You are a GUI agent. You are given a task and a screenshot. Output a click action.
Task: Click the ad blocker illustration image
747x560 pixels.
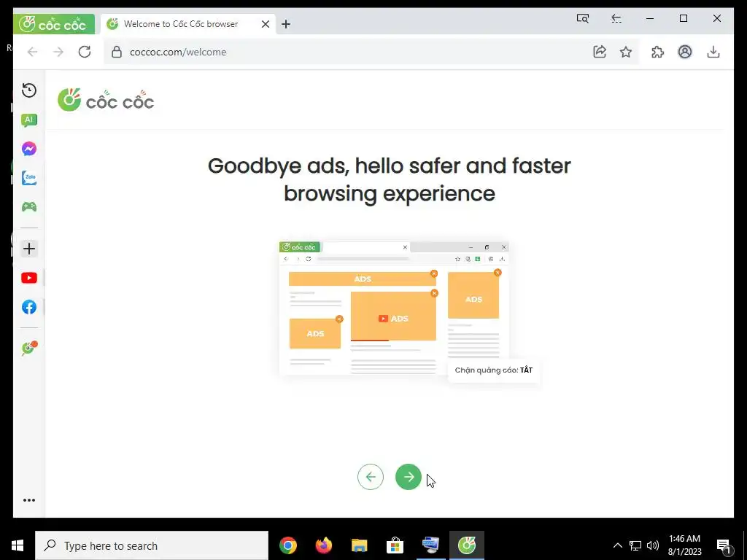[394, 308]
